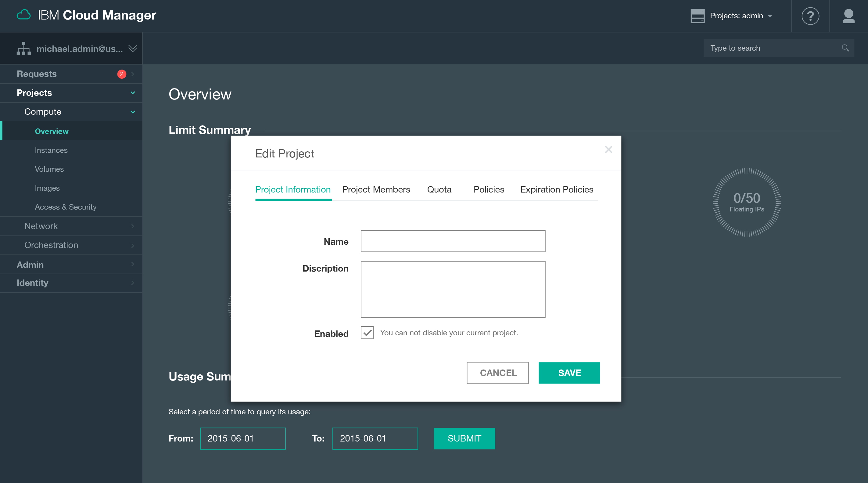This screenshot has width=868, height=483.
Task: Click the Name input field
Action: pyautogui.click(x=453, y=241)
